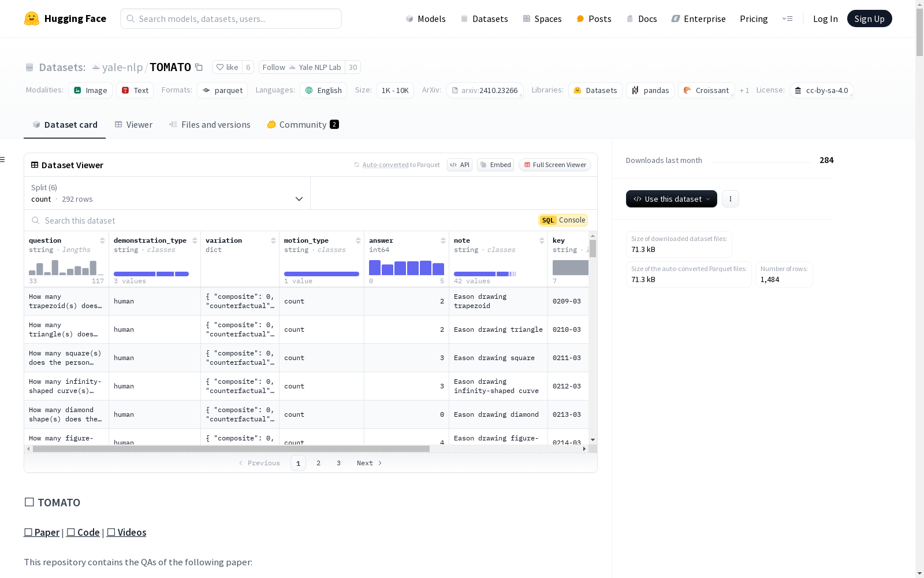Open the three-dot dataset options menu
Screen dimensions: 924x578
point(731,199)
